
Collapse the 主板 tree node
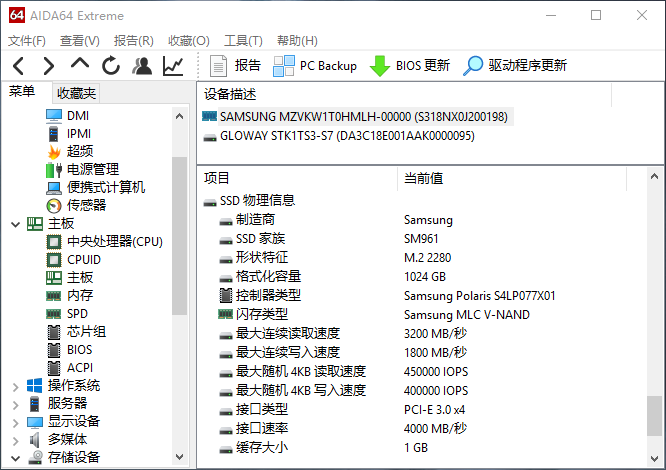(15, 223)
